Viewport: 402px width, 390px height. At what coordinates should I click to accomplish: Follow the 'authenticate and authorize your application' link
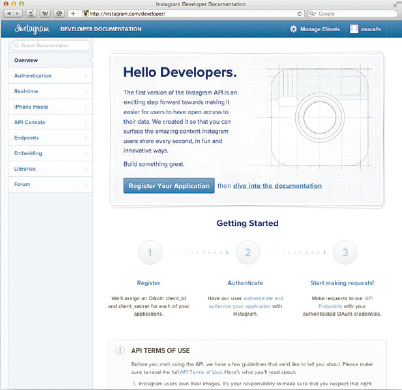click(x=246, y=302)
